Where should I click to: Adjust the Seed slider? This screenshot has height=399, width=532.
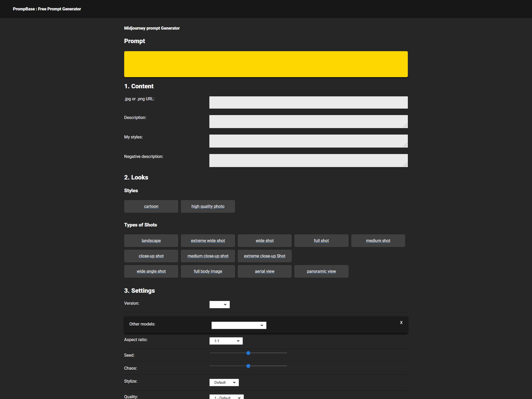click(248, 353)
